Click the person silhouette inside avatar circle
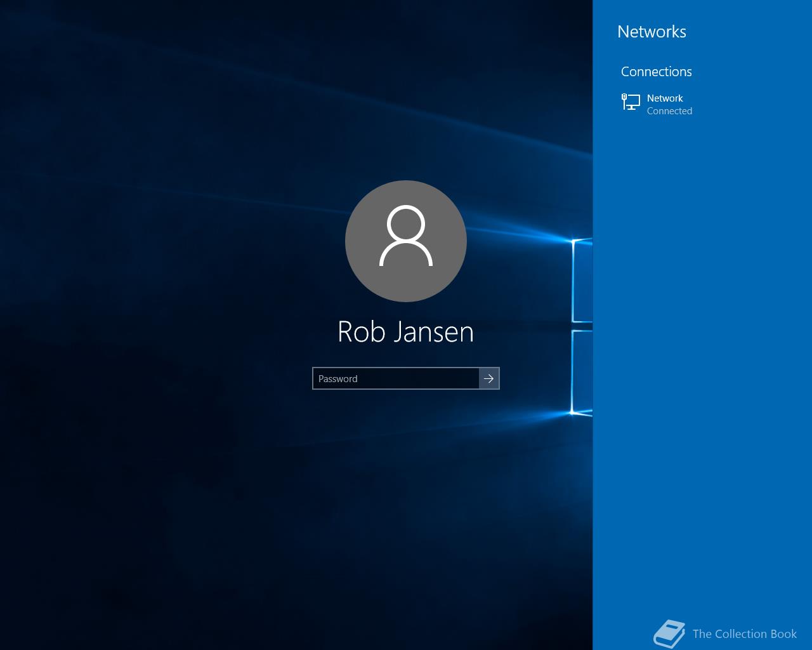This screenshot has width=812, height=650. [x=406, y=235]
